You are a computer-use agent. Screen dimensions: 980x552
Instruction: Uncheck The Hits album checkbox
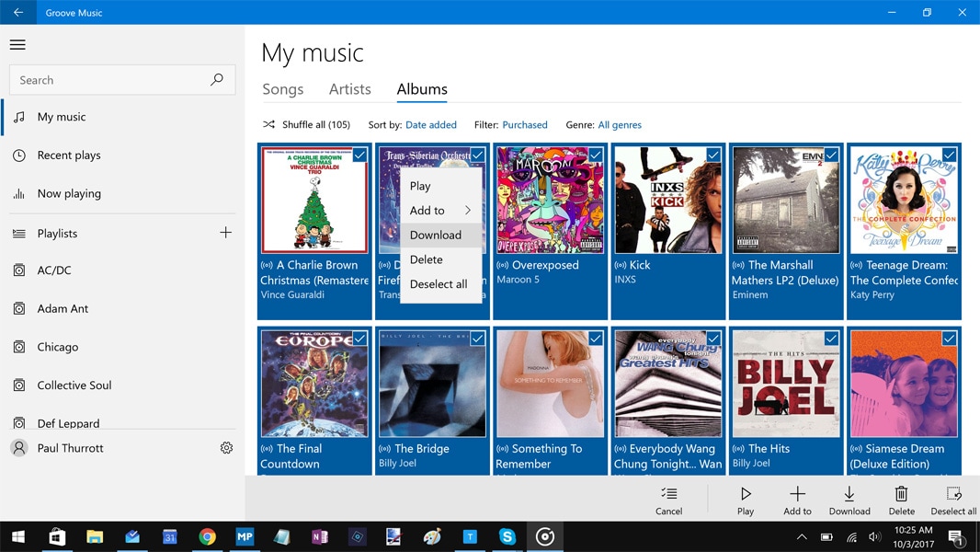pos(831,339)
